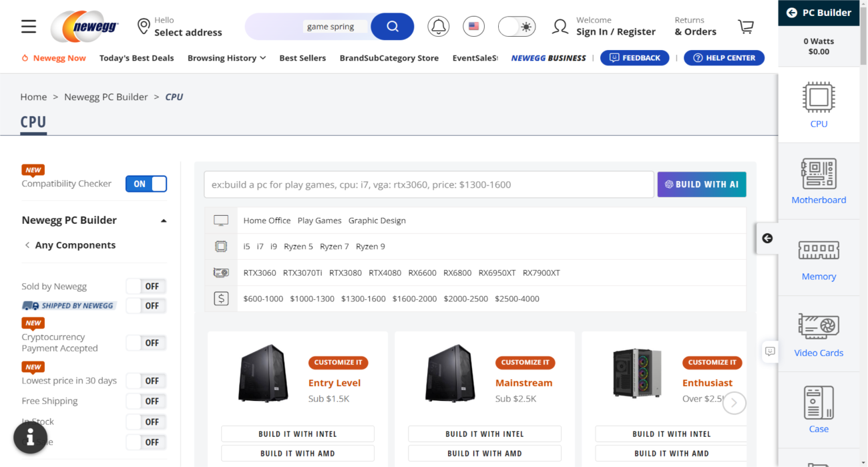Click the dollar price row icon
Viewport: 868px width, 467px height.
click(x=221, y=299)
